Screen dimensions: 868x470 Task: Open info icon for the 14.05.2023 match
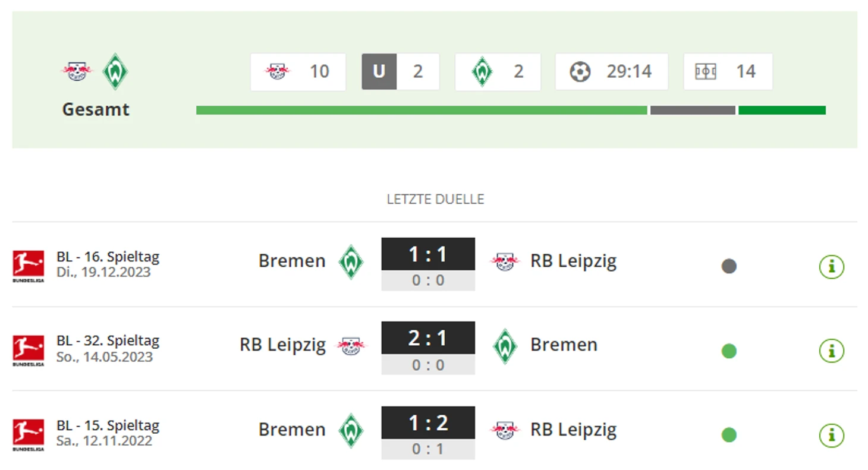point(831,351)
